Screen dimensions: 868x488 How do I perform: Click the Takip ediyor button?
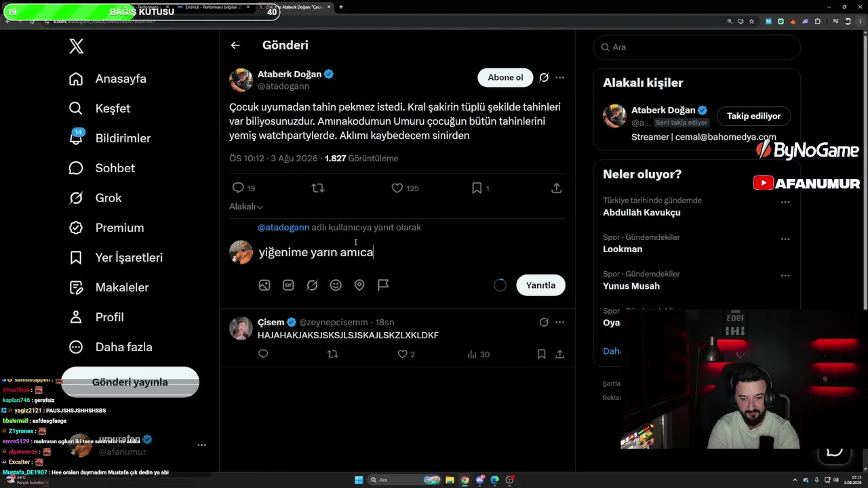tap(753, 116)
